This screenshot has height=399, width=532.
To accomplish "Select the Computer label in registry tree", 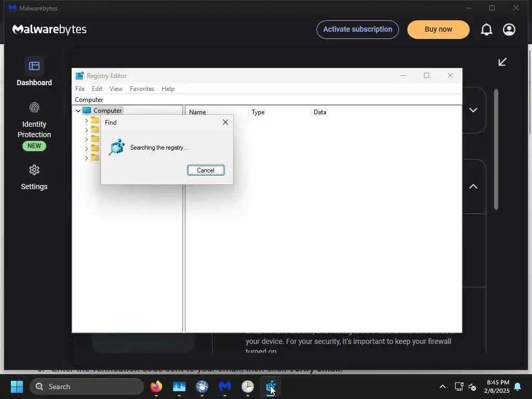I will [108, 111].
